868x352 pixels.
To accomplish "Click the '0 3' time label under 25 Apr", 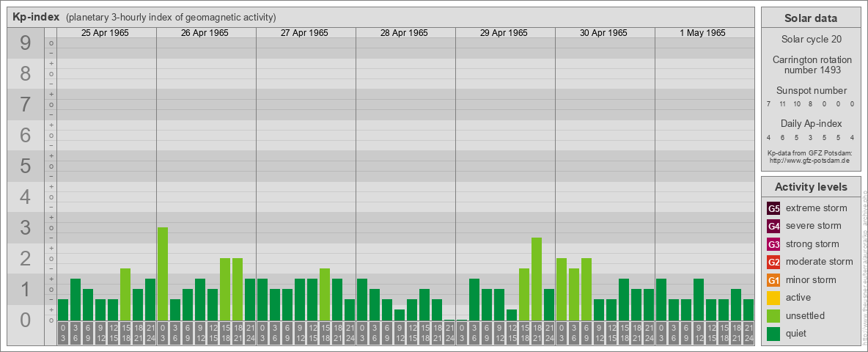I will point(63,333).
